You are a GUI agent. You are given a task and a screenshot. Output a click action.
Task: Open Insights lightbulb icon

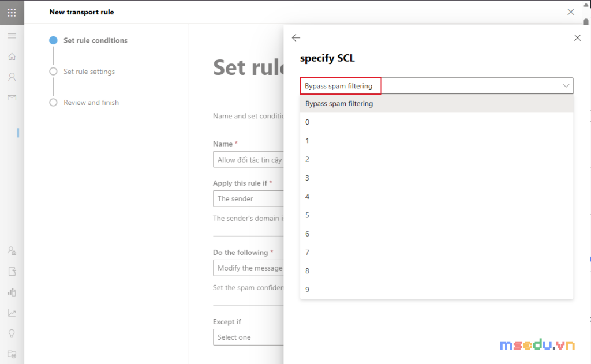(12, 333)
